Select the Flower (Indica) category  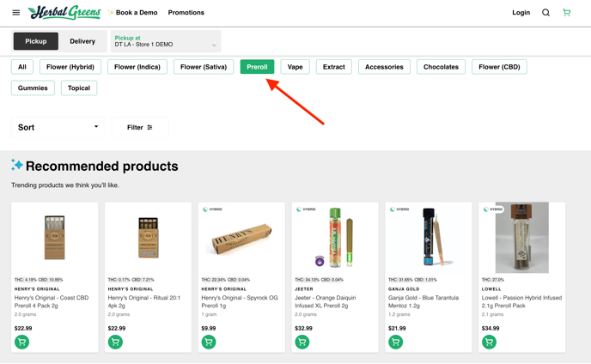point(137,67)
